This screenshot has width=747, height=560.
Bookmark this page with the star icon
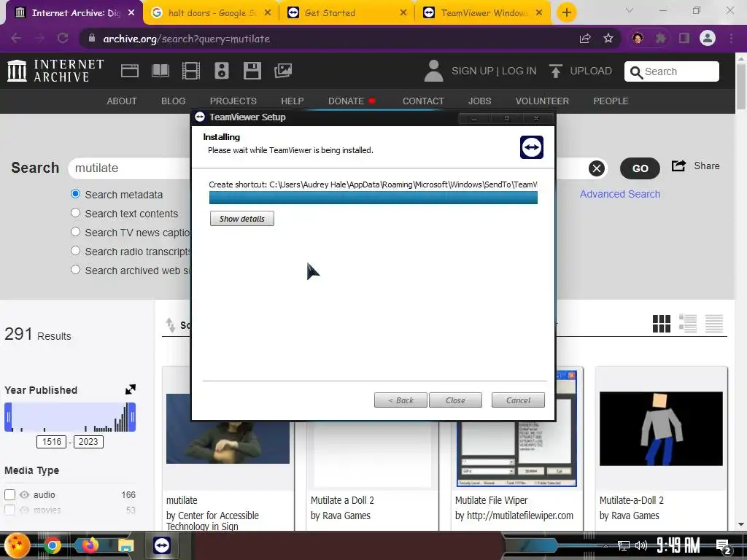(x=608, y=39)
